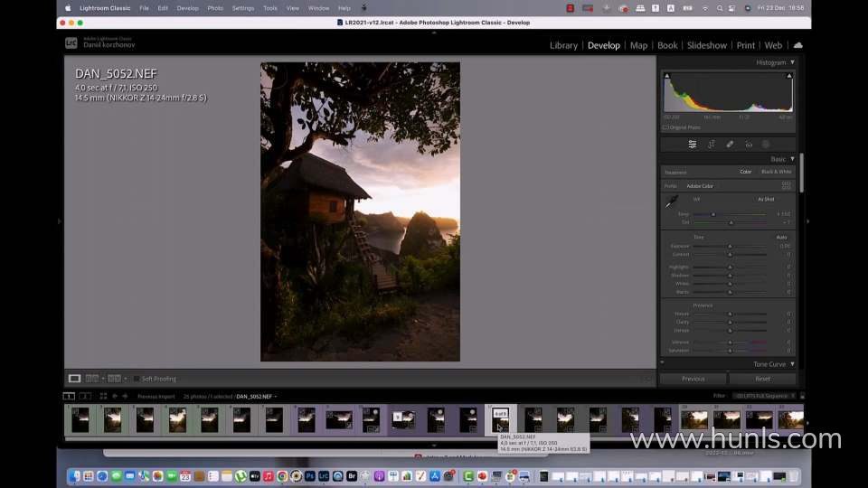Expand the Tone Curve panel

792,364
